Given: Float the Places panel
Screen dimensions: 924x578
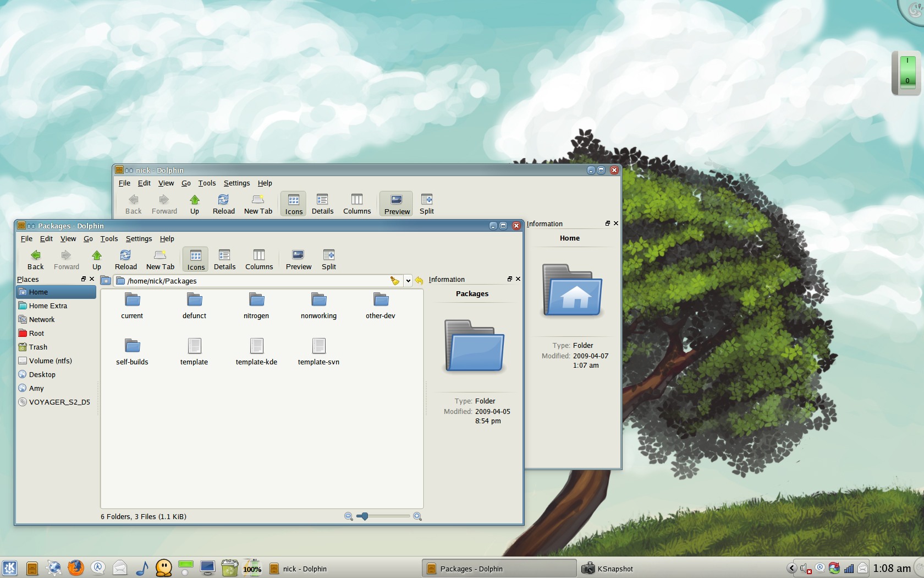Looking at the screenshot, I should point(84,279).
